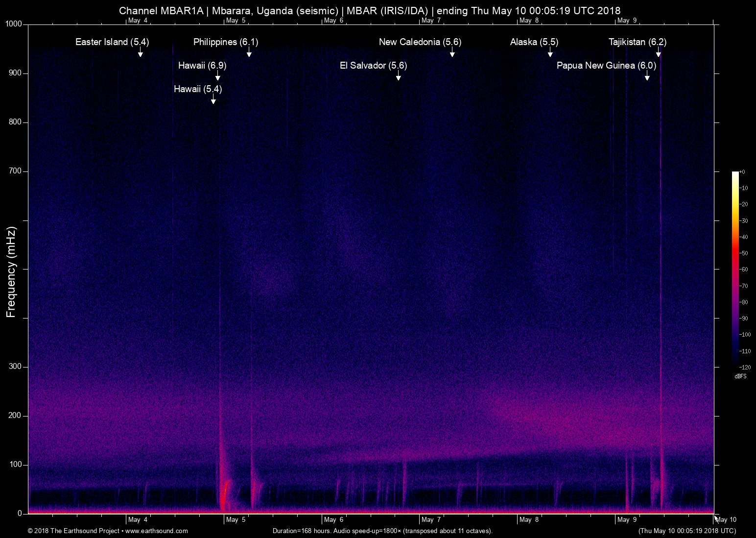Screen dimensions: 756x538
Task: Select the El Salvador (5.6) arrow marker
Action: click(x=398, y=76)
